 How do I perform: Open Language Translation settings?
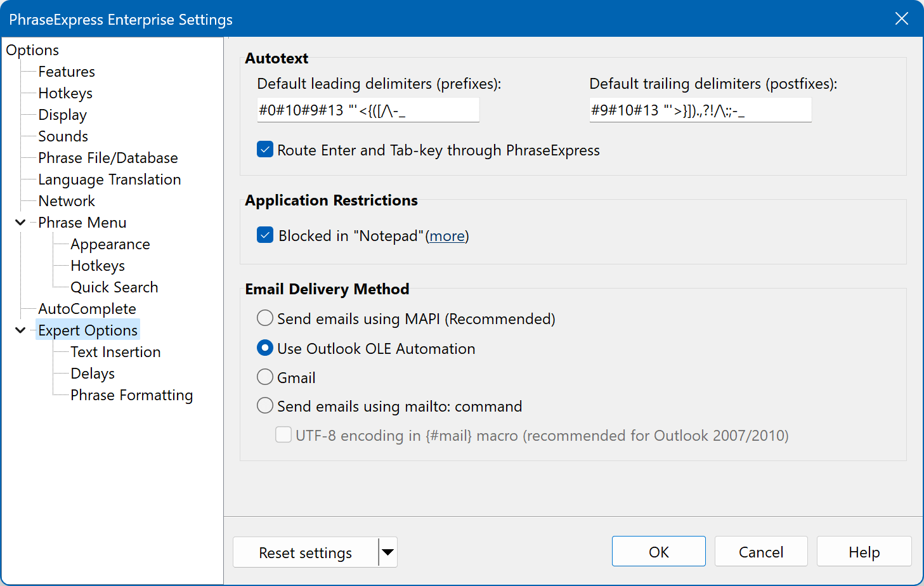click(109, 179)
